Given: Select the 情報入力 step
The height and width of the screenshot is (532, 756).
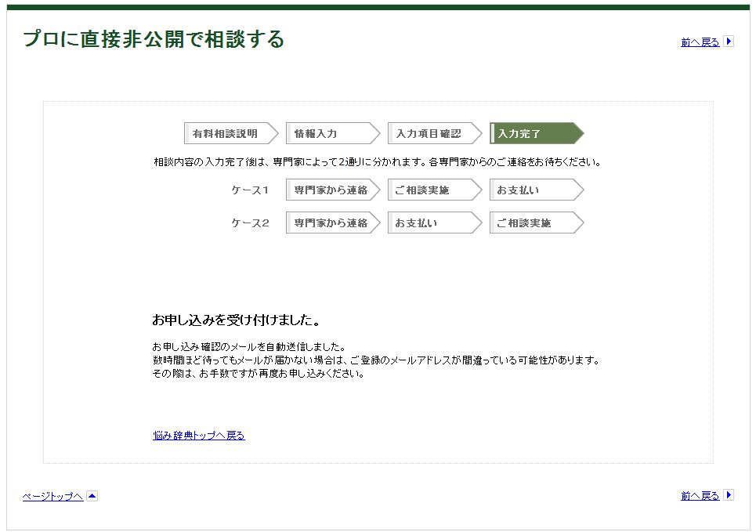Looking at the screenshot, I should click(x=333, y=134).
